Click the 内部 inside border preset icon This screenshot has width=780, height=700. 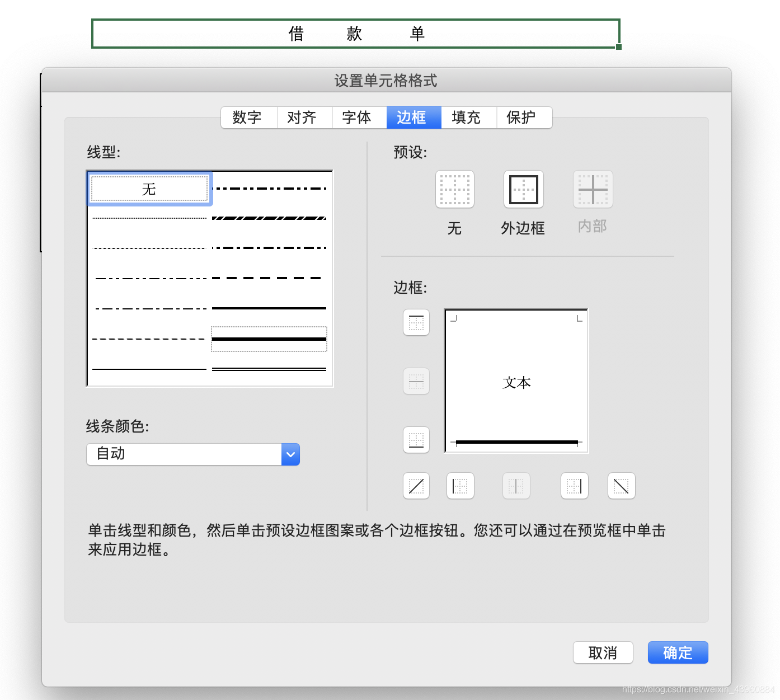click(x=593, y=190)
